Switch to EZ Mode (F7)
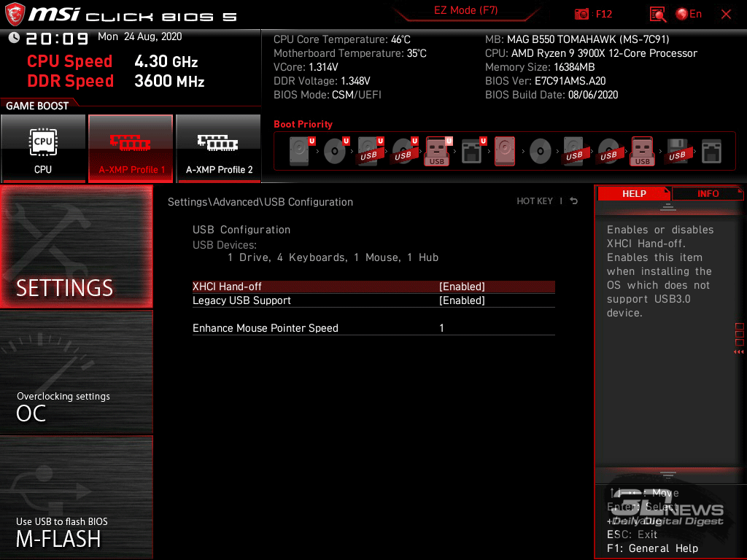The width and height of the screenshot is (747, 560). click(466, 10)
